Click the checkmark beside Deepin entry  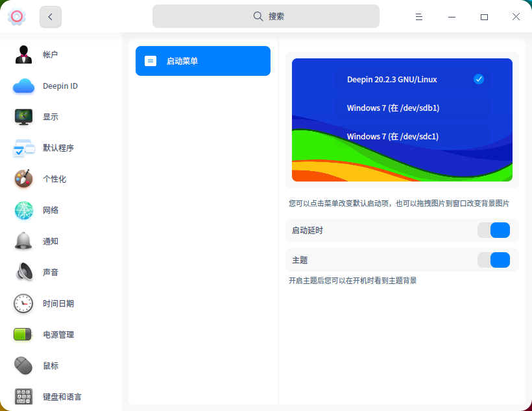(479, 79)
